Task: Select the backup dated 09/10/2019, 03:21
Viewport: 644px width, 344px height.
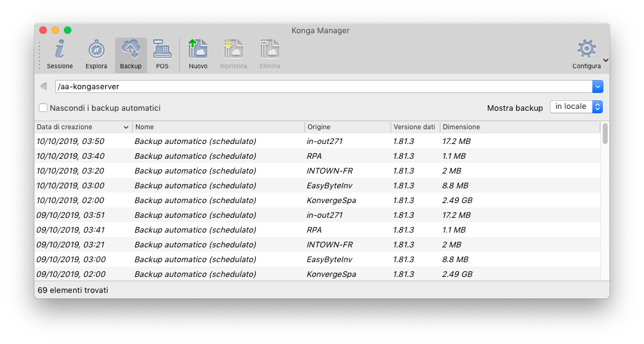Action: pyautogui.click(x=317, y=244)
